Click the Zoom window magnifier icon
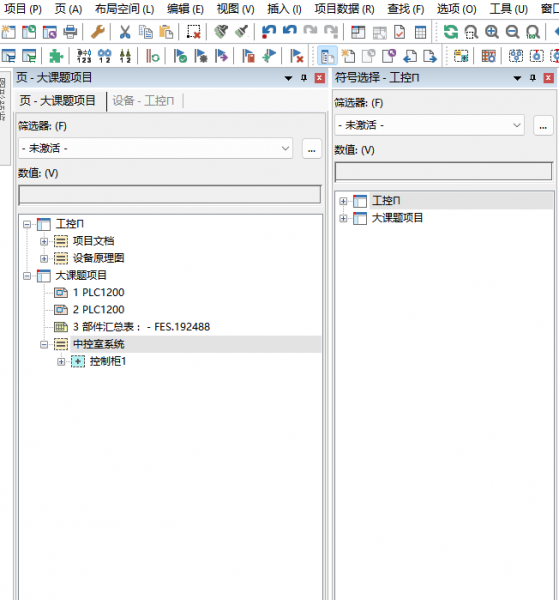Image resolution: width=559 pixels, height=600 pixels. [471, 32]
